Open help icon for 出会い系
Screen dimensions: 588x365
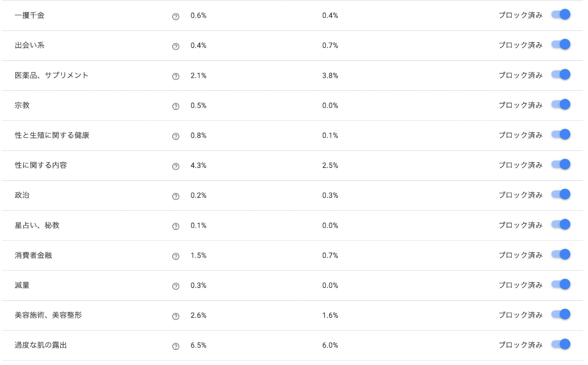(x=176, y=46)
